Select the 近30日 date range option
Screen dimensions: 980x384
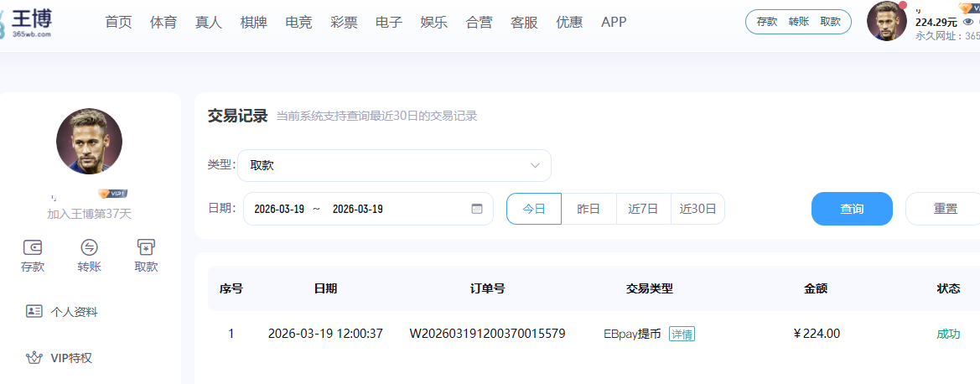click(x=697, y=209)
